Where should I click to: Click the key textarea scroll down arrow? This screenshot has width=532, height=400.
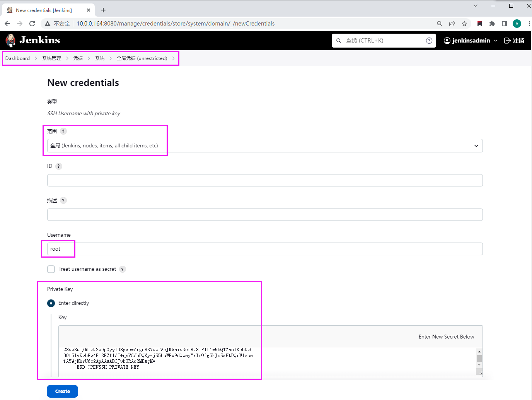[479, 365]
